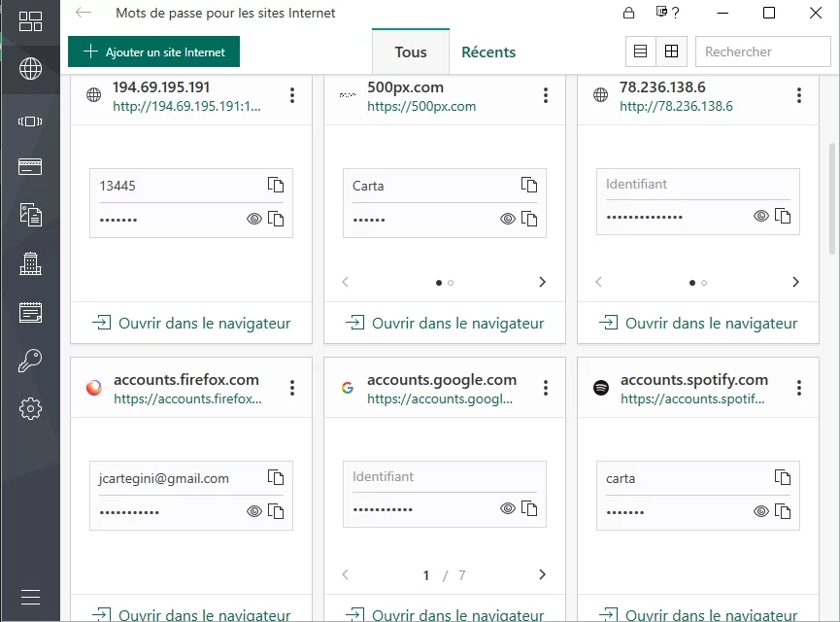The image size is (840, 622).
Task: Reveal the password for 78.236.138.6
Action: pos(761,216)
